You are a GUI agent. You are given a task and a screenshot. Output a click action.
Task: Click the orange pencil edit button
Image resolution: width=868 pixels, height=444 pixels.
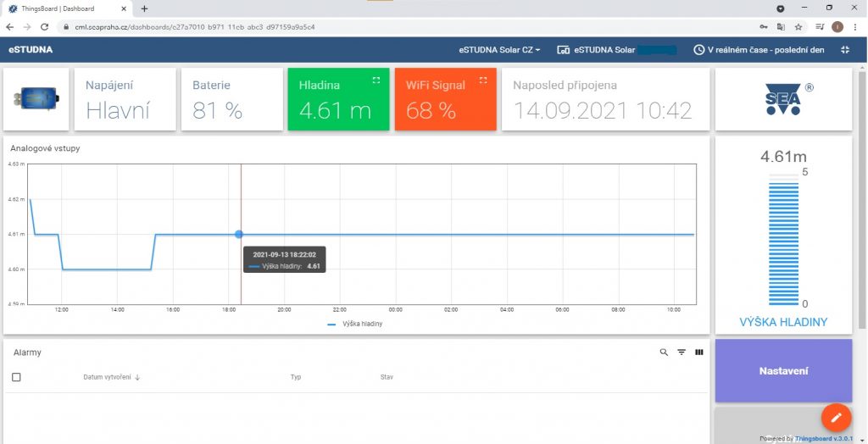pos(837,418)
